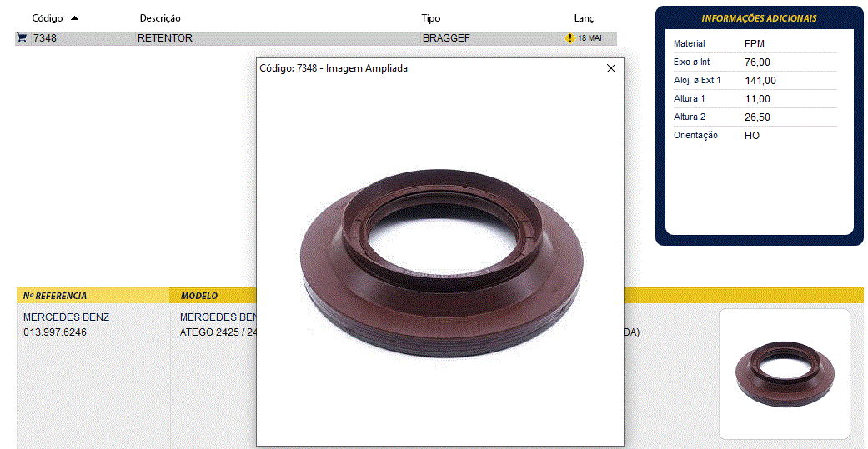This screenshot has height=449, width=868.
Task: Sort by the Tipo column header
Action: [431, 18]
